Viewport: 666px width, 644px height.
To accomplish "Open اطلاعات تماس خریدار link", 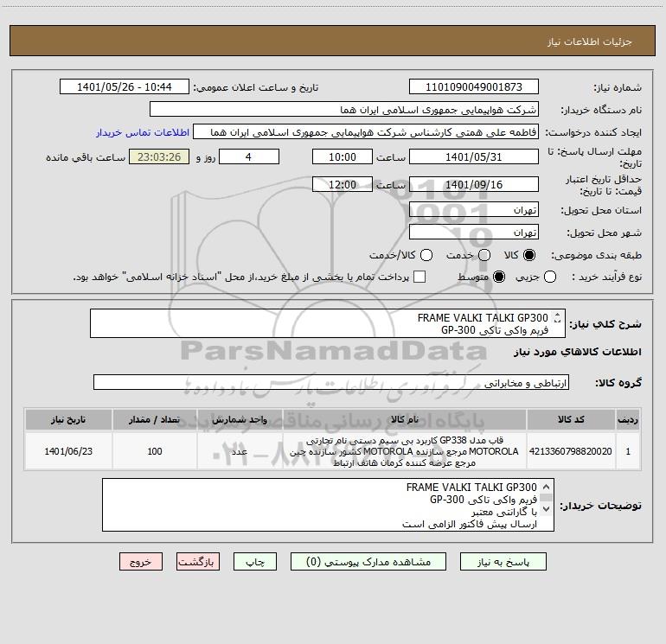I will [143, 132].
